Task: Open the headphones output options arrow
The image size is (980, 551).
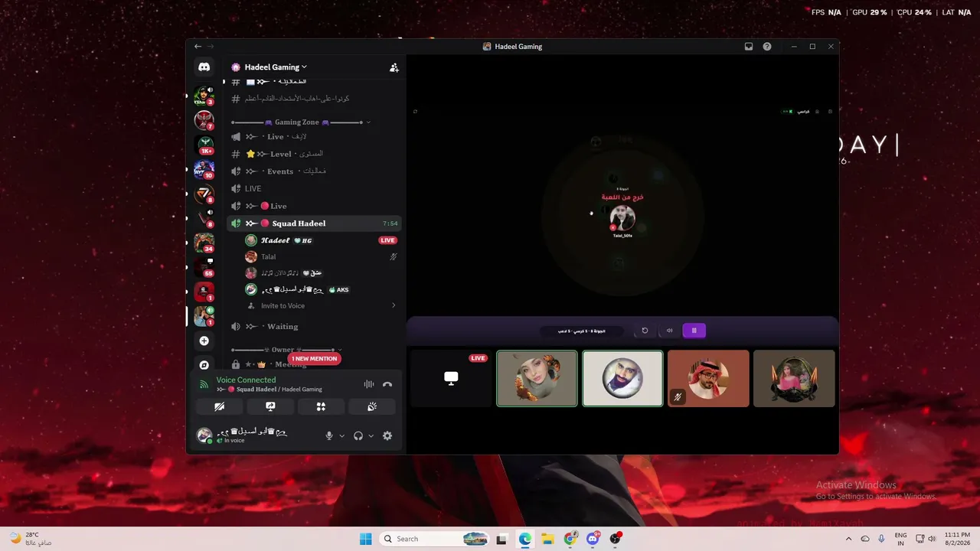Action: [371, 436]
